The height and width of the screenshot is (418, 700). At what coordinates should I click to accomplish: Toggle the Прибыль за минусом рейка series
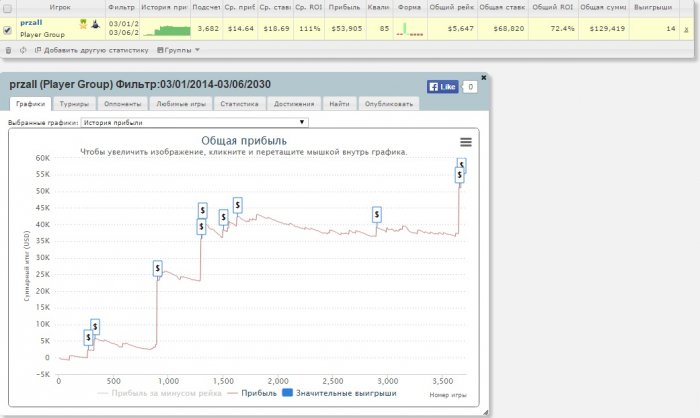coord(160,393)
